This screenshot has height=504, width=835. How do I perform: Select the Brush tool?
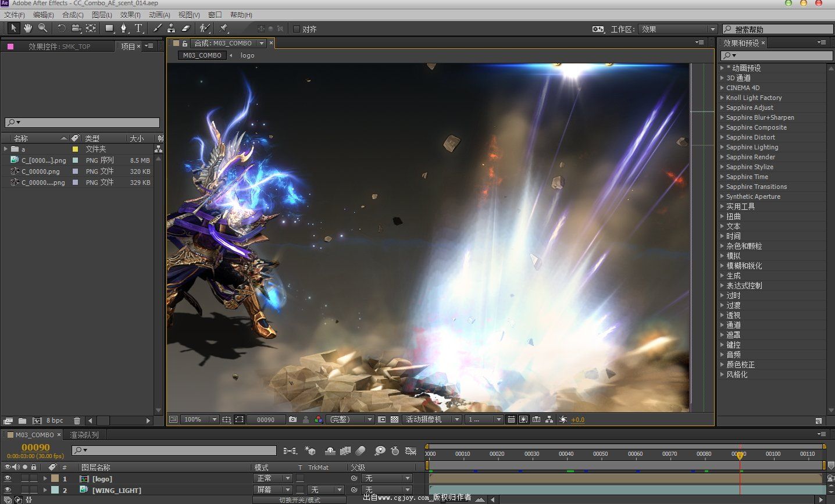(157, 28)
